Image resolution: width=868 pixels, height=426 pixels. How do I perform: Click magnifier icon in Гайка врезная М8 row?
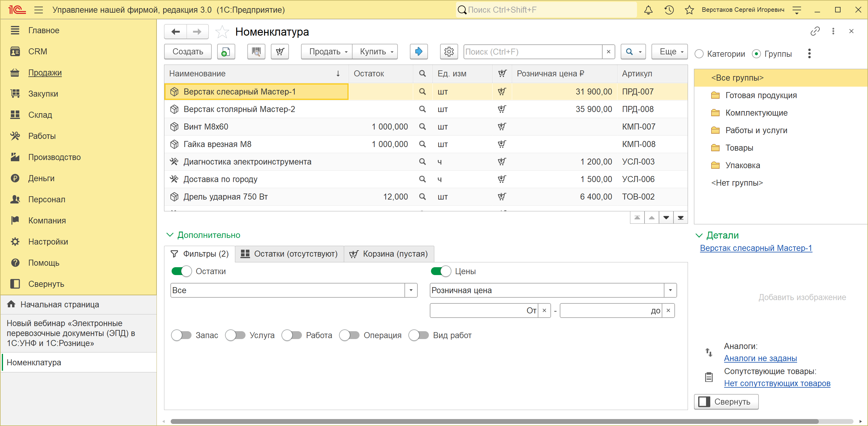click(x=422, y=144)
